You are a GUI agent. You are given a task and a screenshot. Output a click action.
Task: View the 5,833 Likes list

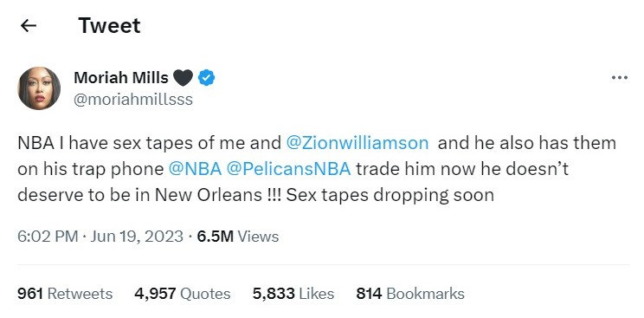pos(293,294)
